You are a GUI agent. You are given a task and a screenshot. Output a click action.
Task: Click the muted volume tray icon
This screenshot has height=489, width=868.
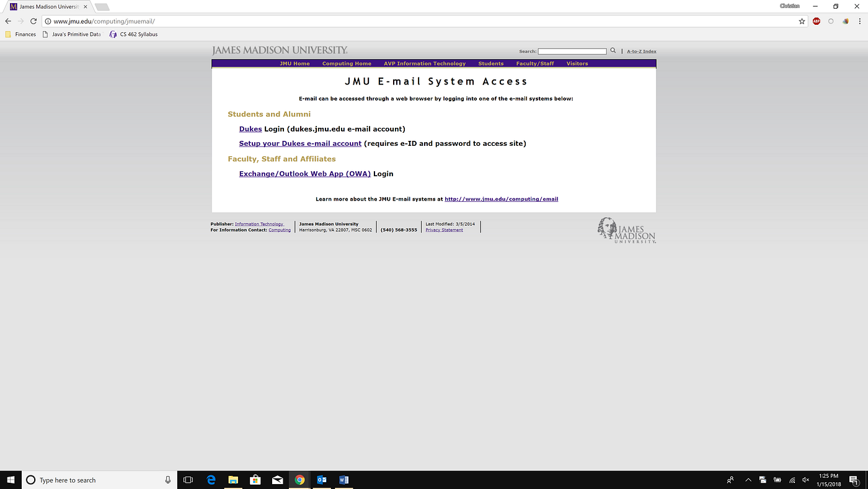coord(806,480)
